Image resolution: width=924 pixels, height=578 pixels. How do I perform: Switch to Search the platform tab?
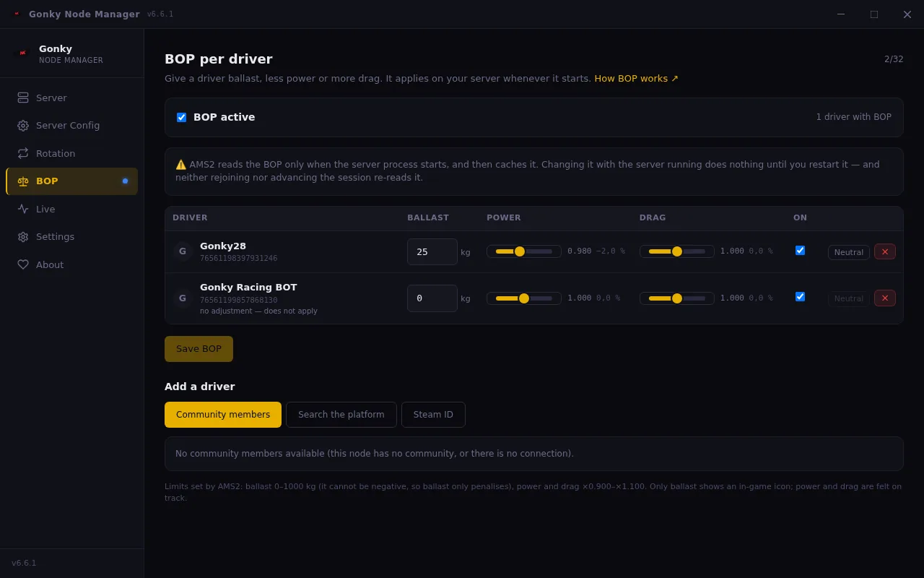coord(341,415)
